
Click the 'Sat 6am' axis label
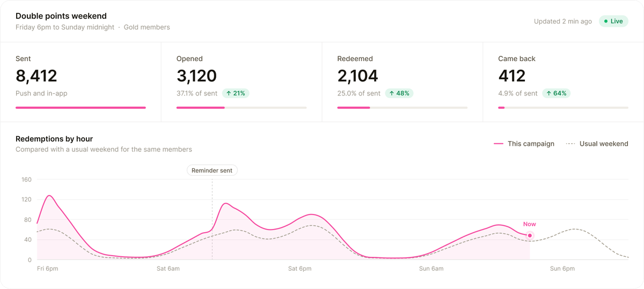[x=169, y=269]
